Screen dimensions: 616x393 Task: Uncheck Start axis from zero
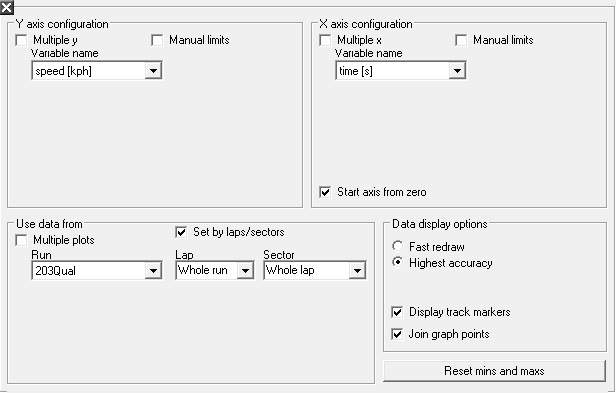pos(325,192)
